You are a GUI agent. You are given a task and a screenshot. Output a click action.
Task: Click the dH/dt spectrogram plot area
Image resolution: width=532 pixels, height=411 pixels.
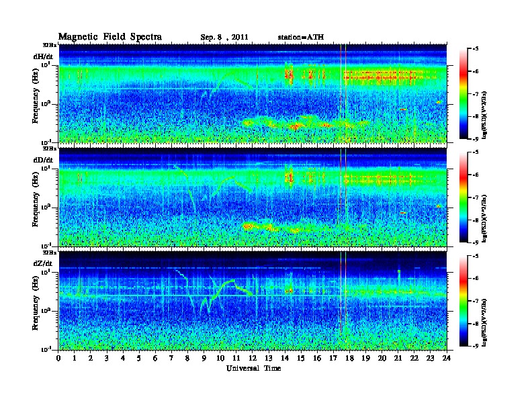(253, 93)
